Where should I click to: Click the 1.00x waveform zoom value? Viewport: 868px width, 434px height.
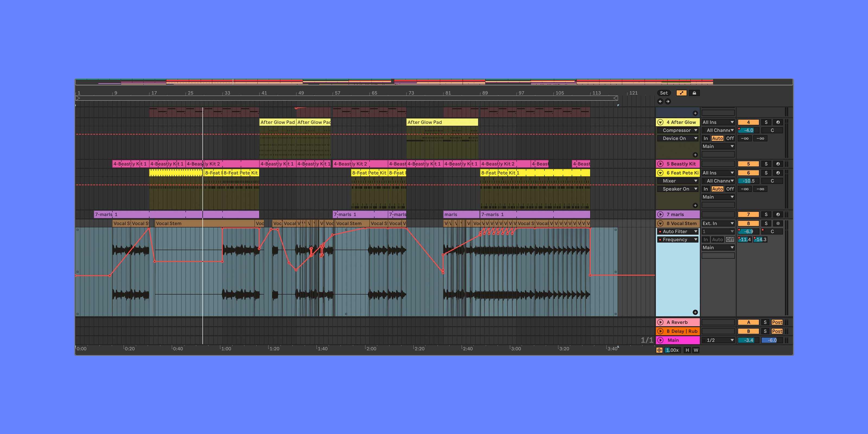[672, 350]
